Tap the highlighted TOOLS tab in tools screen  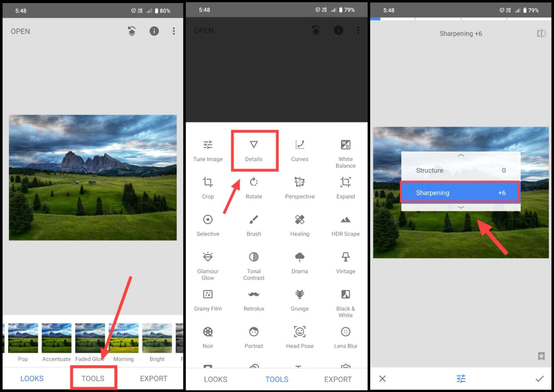pyautogui.click(x=277, y=379)
